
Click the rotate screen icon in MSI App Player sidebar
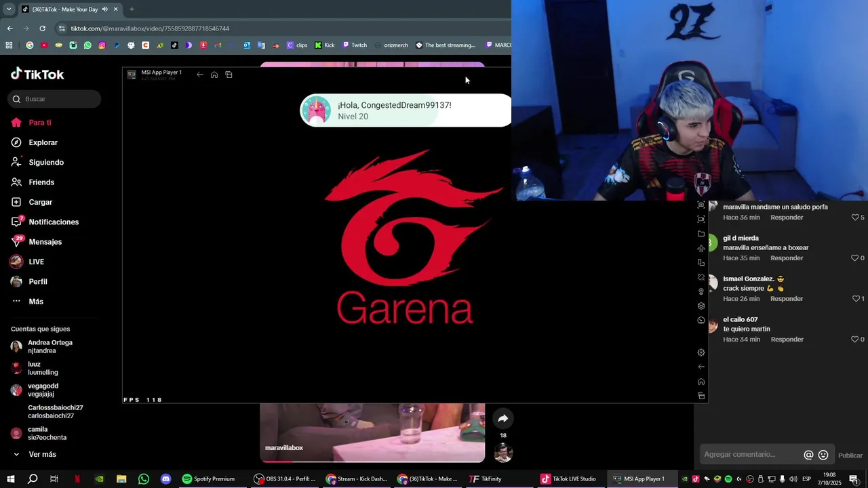[701, 262]
